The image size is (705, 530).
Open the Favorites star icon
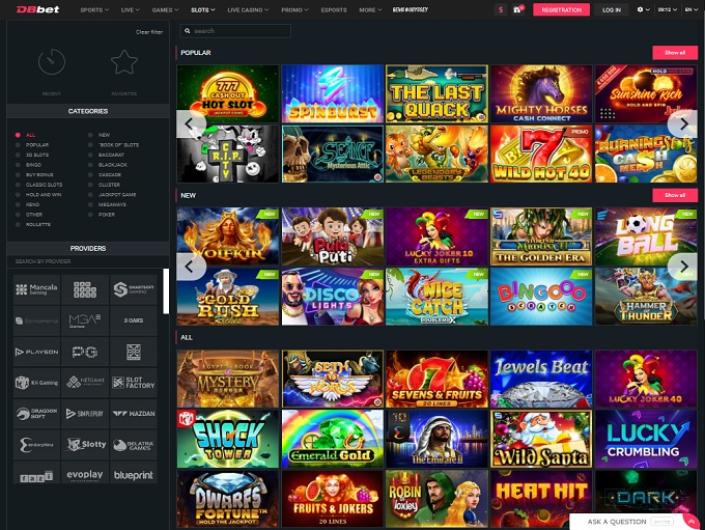coord(124,63)
